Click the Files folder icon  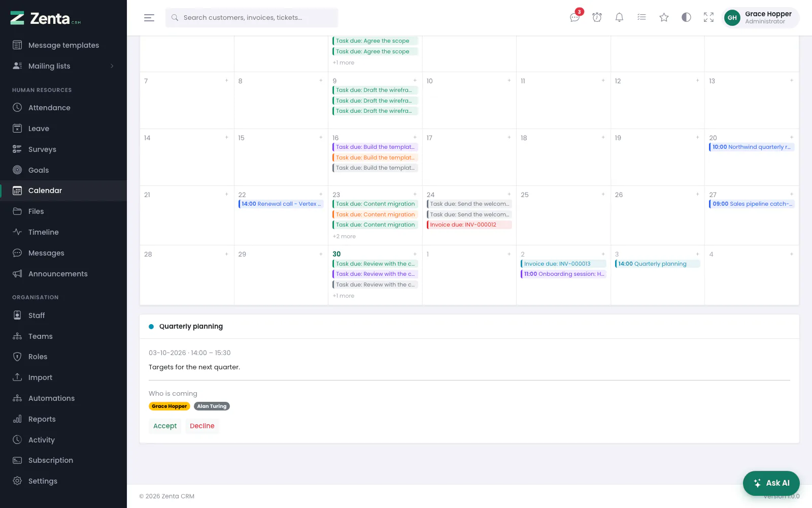tap(17, 211)
